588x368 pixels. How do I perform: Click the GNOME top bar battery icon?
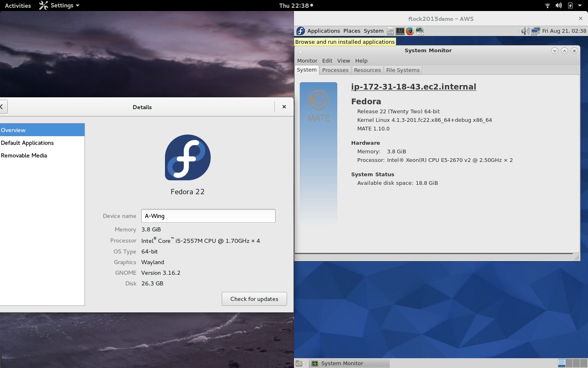click(x=570, y=6)
